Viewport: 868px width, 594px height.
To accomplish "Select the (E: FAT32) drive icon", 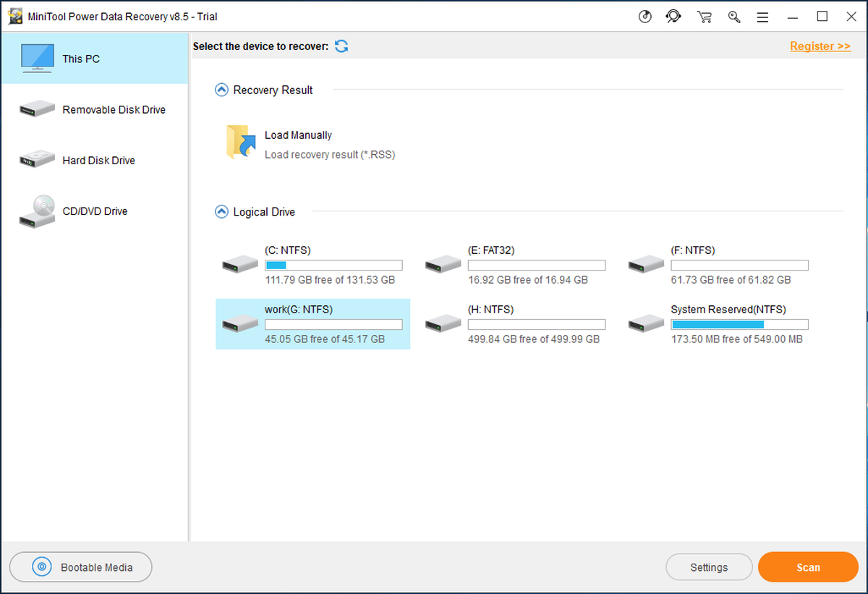I will pyautogui.click(x=443, y=264).
